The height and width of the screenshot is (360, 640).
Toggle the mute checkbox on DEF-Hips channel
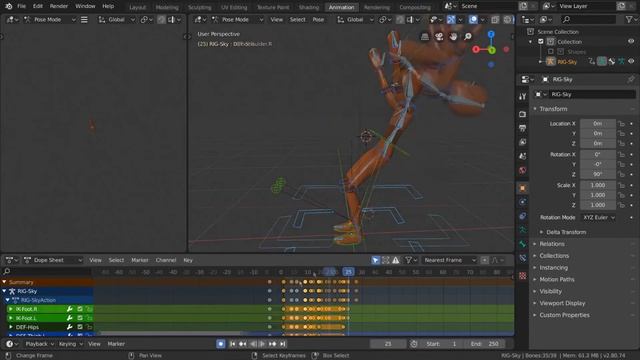[80, 327]
